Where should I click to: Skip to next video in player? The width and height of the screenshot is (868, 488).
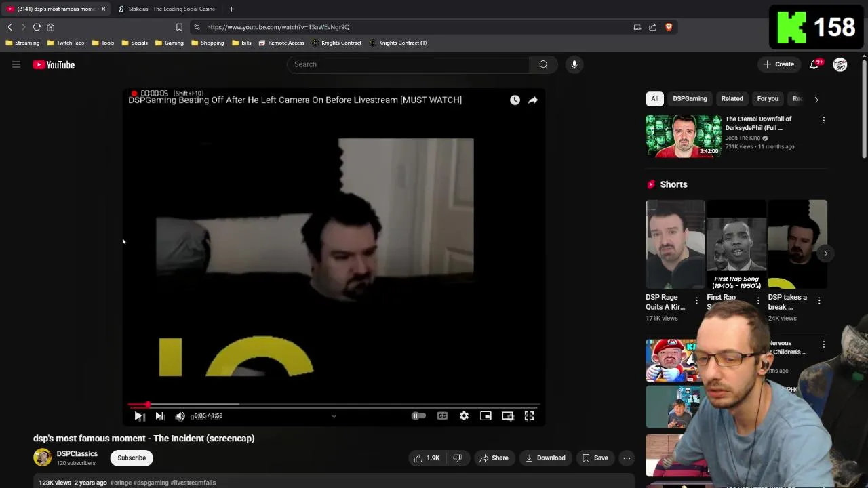click(x=160, y=416)
